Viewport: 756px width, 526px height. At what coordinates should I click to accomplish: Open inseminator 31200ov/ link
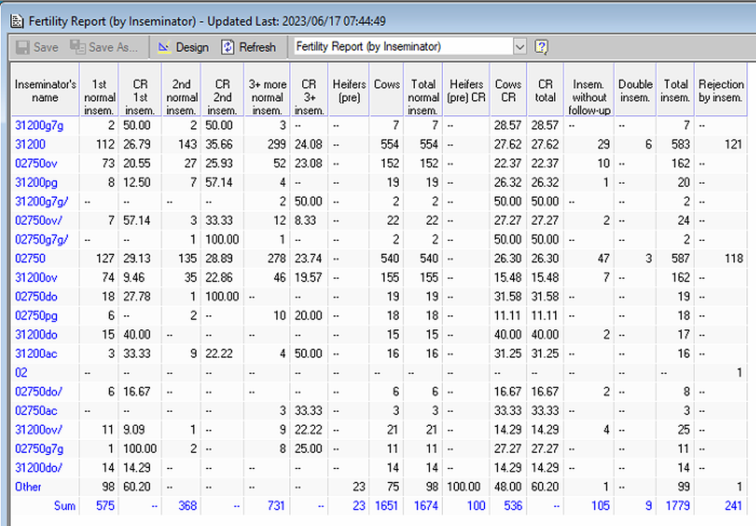coord(39,430)
